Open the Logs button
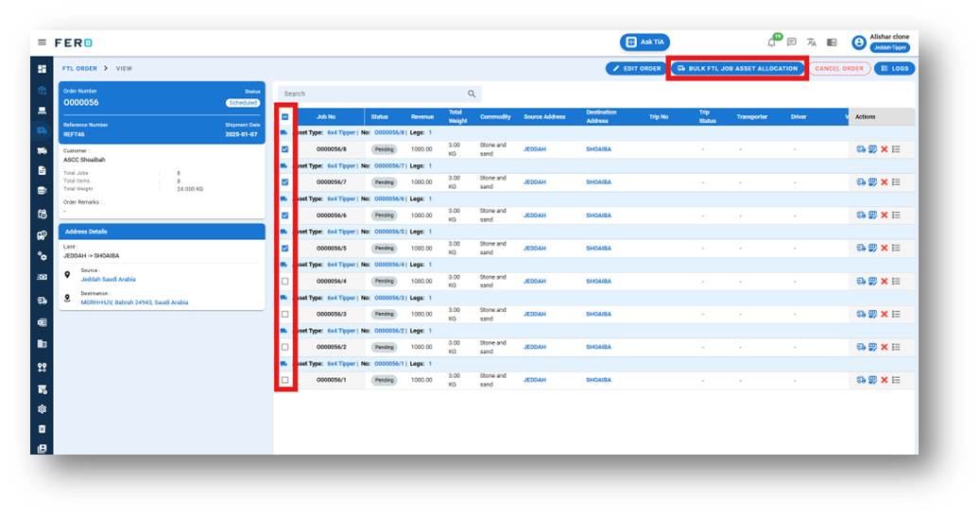 click(x=895, y=69)
